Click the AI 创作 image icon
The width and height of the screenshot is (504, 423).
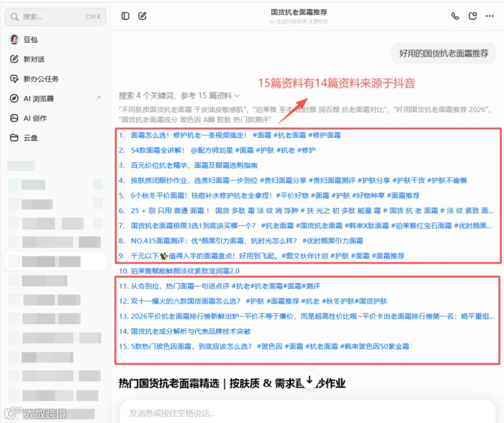point(14,118)
